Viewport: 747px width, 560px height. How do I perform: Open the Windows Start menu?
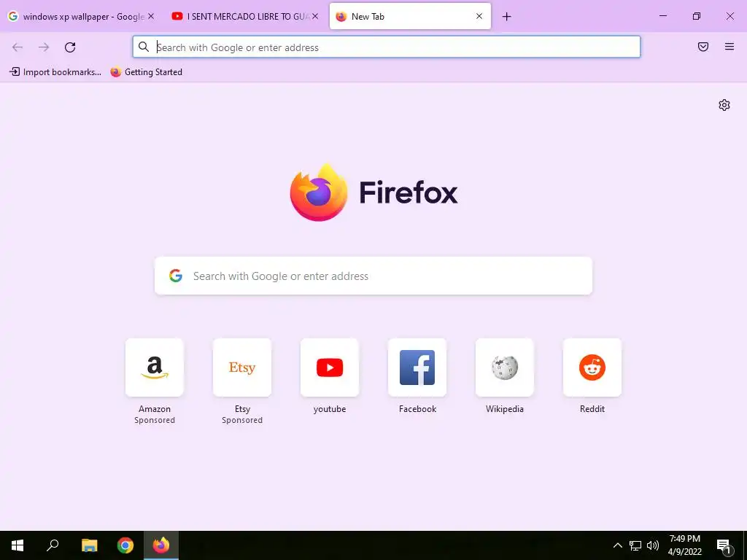pyautogui.click(x=18, y=545)
